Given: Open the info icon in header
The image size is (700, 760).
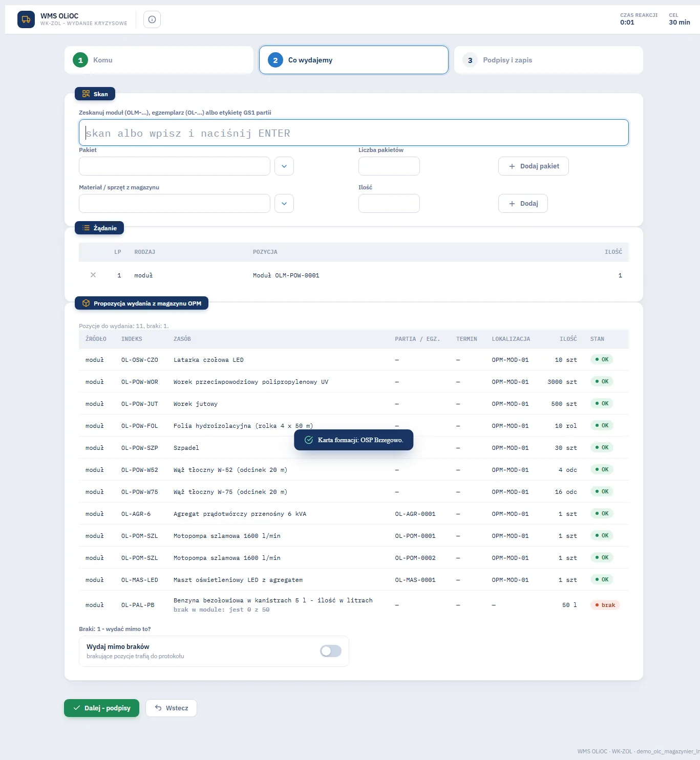Looking at the screenshot, I should pos(152,19).
